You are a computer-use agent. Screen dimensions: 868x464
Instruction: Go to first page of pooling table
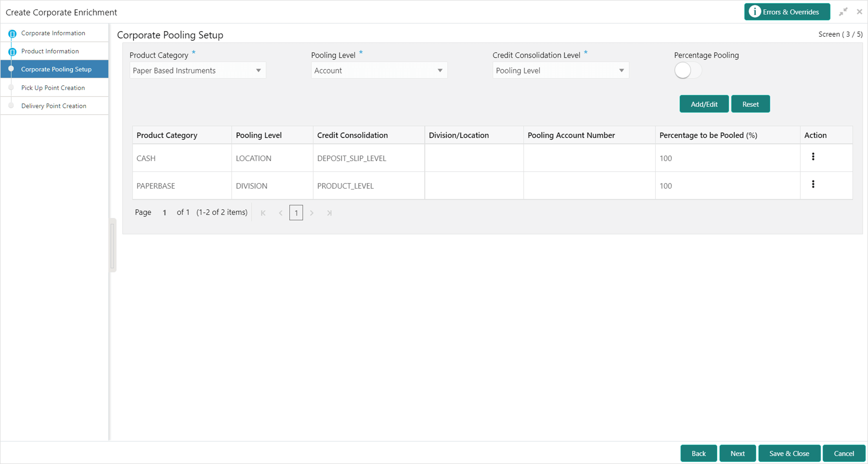(263, 213)
